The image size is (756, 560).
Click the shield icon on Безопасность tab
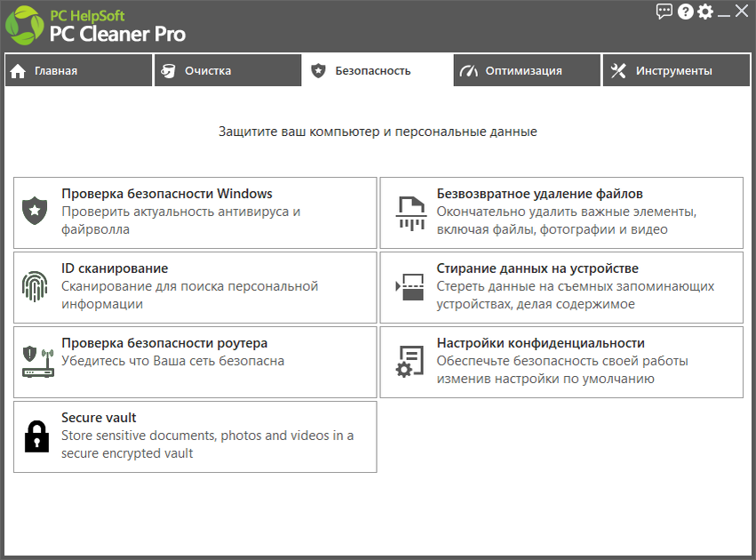(318, 71)
